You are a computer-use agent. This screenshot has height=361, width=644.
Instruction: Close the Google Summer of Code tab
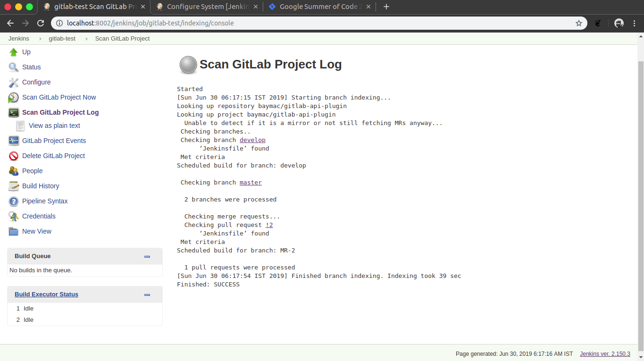coord(368,7)
